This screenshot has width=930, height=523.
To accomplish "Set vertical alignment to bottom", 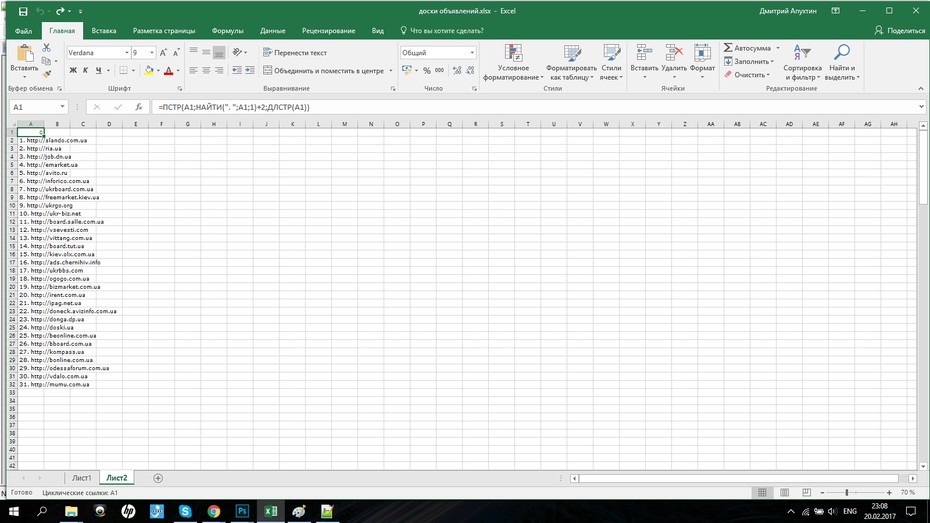I will 219,53.
